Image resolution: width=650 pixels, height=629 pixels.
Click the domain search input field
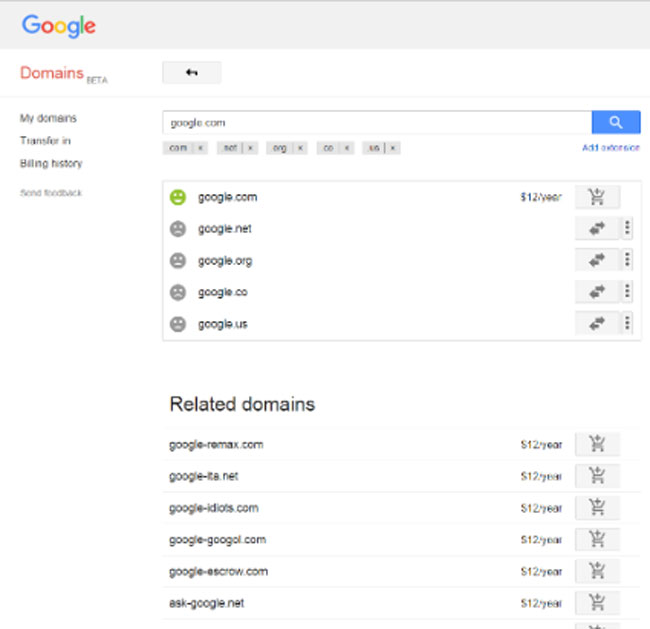click(376, 122)
